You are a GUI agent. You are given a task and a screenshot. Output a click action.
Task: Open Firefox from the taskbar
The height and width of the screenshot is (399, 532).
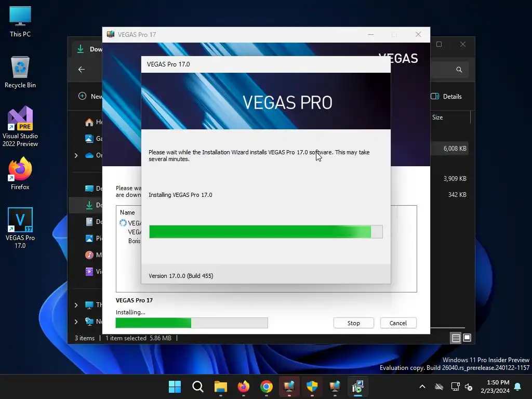pyautogui.click(x=243, y=387)
